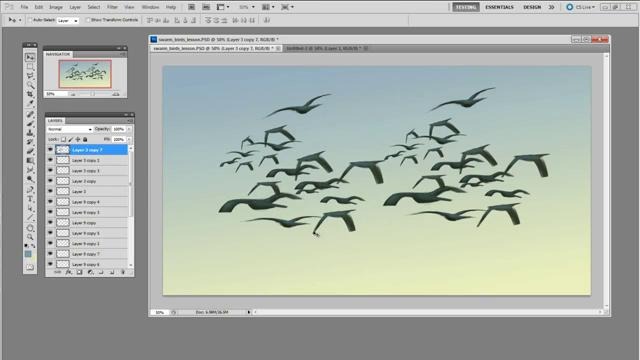Open the Layer menu
This screenshot has width=640, height=360.
click(x=75, y=7)
